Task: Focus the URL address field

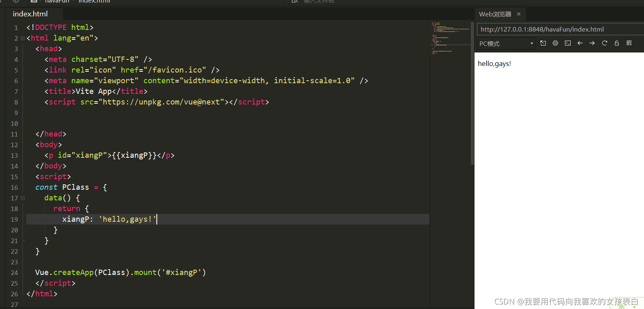Action: 560,30
